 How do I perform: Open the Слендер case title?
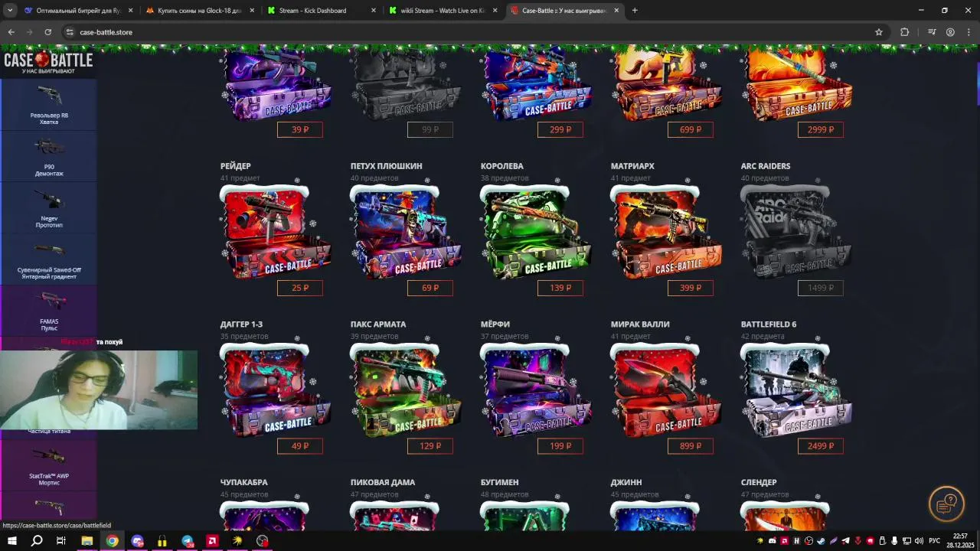coord(759,482)
